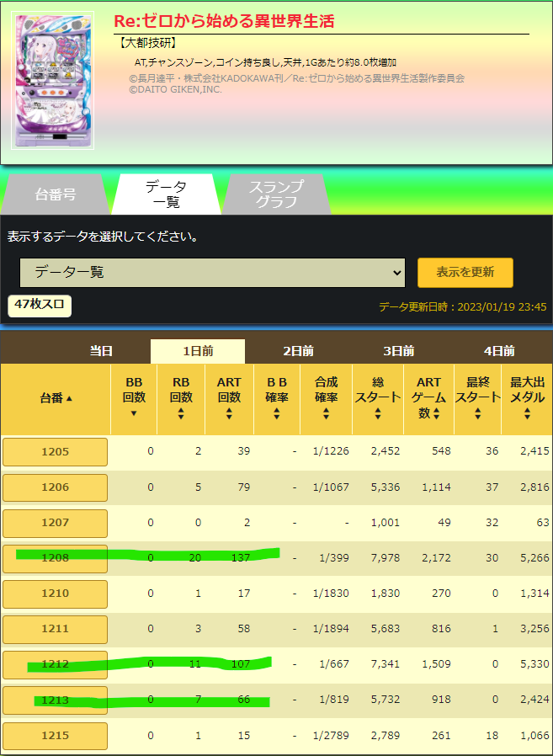Sort by BB確率 column header
This screenshot has width=553, height=756.
click(x=277, y=399)
